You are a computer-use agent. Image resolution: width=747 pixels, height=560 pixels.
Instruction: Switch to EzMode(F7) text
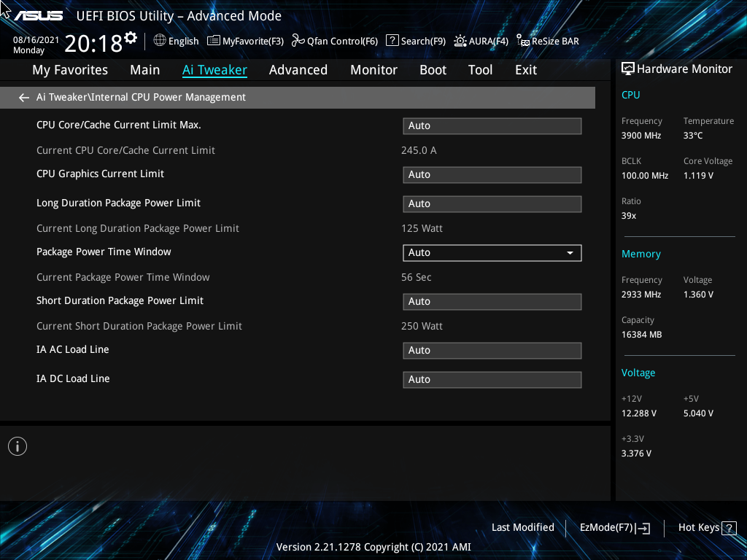(x=606, y=528)
